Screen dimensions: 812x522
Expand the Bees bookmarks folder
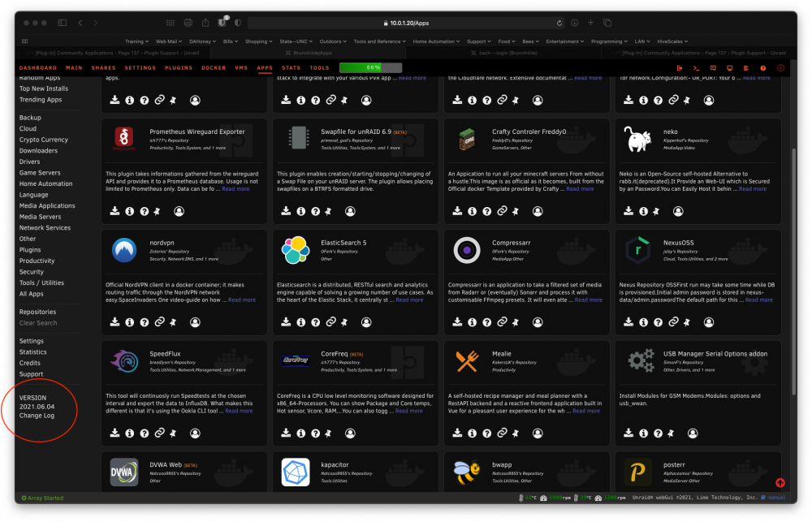tap(530, 41)
